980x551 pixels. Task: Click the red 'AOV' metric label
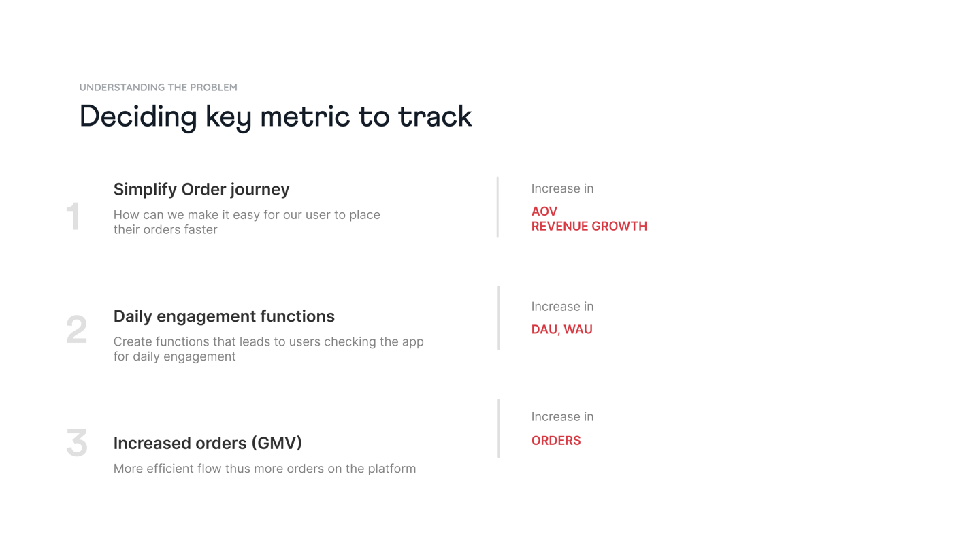pos(544,212)
